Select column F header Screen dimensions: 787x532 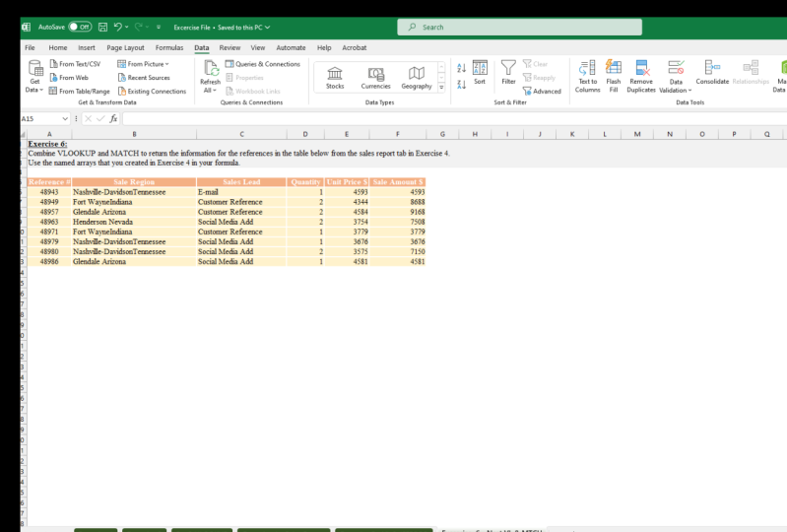pos(398,134)
